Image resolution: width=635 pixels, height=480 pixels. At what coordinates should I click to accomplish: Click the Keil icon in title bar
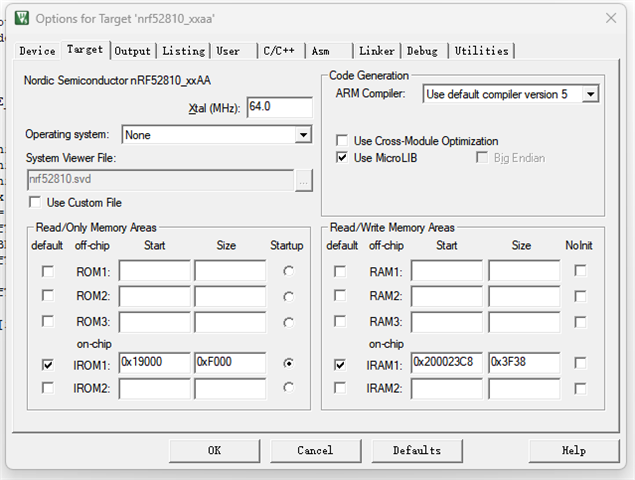pyautogui.click(x=22, y=18)
